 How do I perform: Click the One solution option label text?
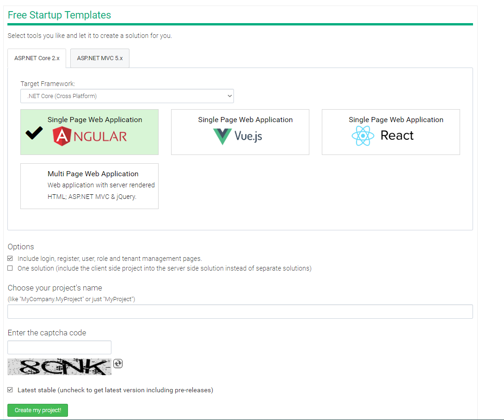[165, 268]
